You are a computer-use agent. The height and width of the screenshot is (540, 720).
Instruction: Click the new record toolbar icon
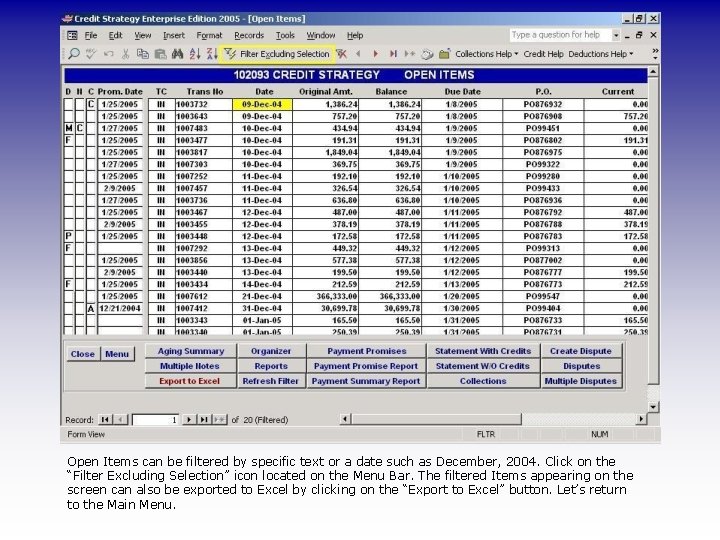410,54
